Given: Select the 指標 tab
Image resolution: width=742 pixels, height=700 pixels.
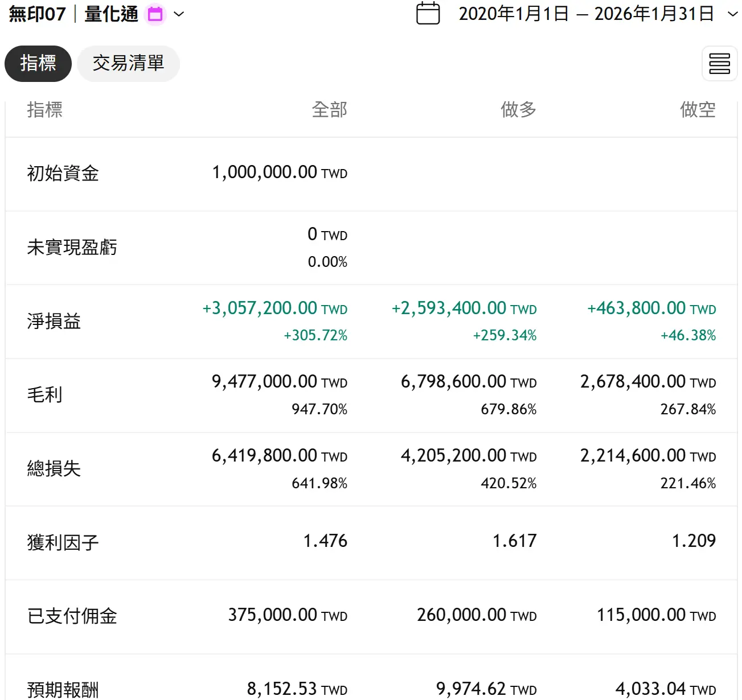Looking at the screenshot, I should click(x=38, y=64).
